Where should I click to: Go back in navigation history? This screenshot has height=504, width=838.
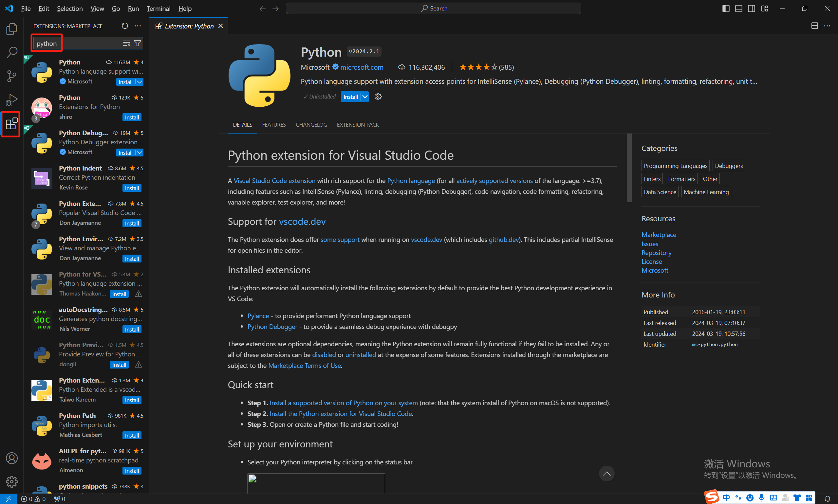[262, 9]
